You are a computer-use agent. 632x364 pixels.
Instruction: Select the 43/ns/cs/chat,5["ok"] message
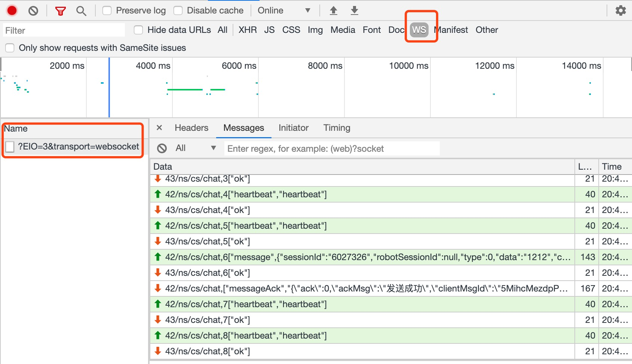362,241
